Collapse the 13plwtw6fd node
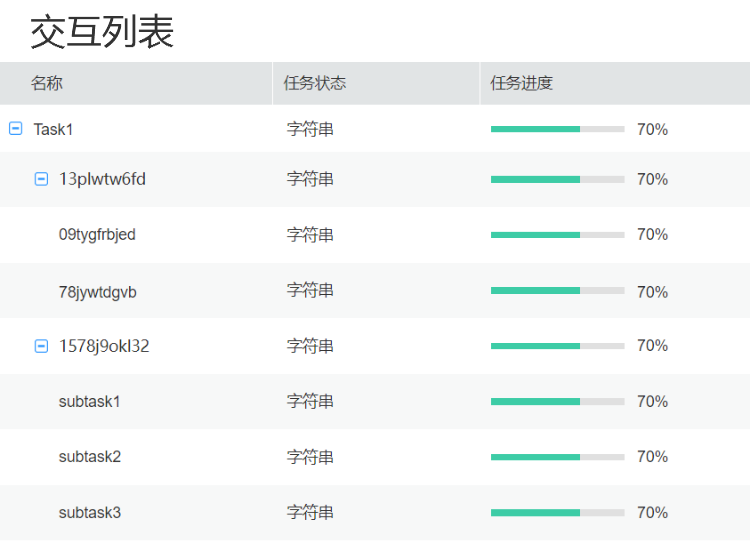 click(x=41, y=179)
